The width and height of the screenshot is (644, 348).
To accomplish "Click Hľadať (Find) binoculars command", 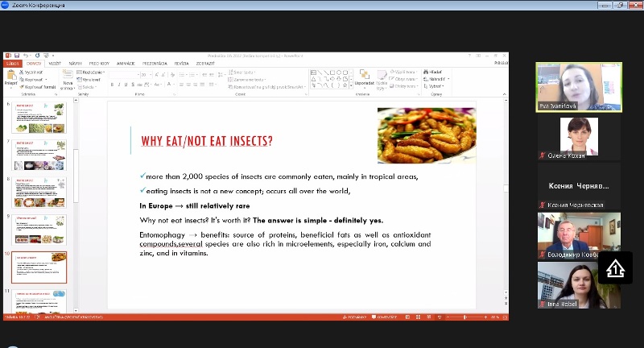I will [x=433, y=72].
